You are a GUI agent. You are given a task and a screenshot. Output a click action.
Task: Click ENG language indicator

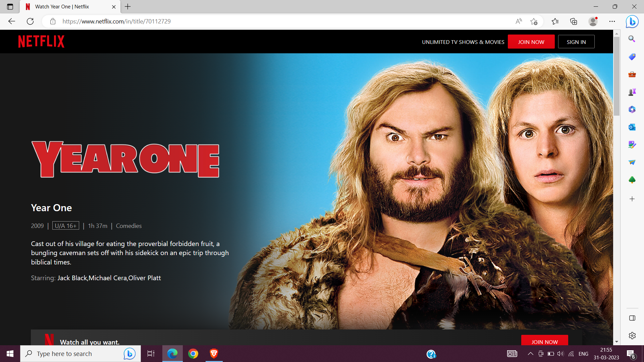583,354
